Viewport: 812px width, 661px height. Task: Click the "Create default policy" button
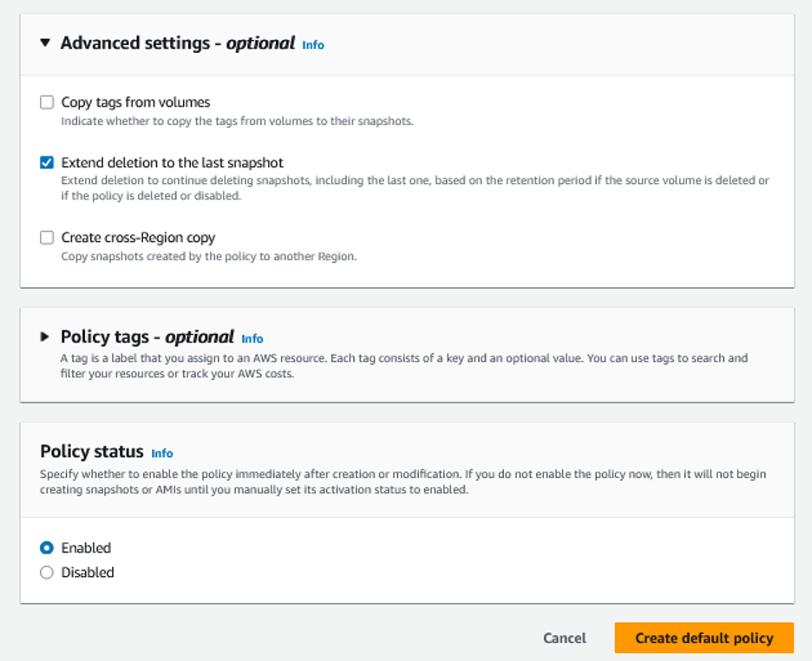tap(704, 638)
